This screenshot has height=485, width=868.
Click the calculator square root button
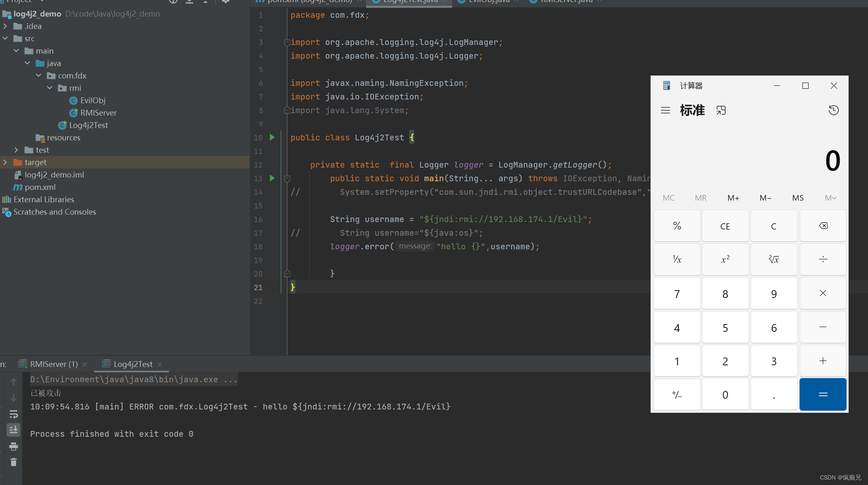[x=774, y=260]
